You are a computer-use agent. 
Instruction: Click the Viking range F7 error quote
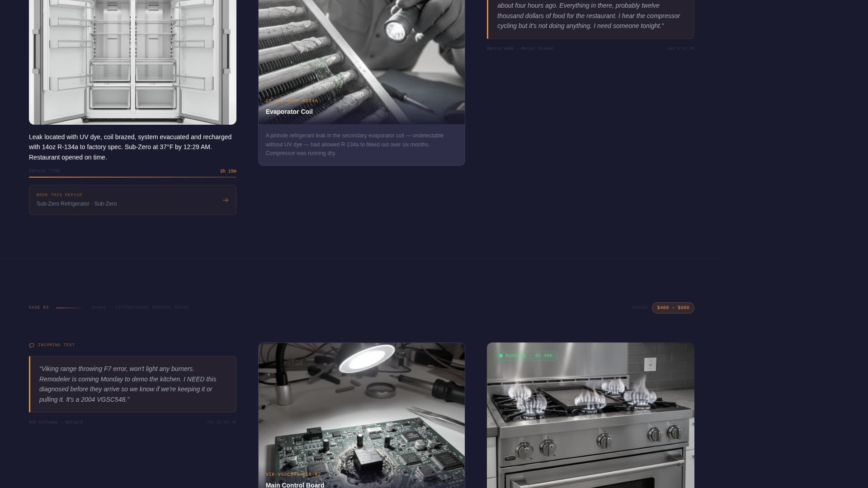(x=128, y=384)
